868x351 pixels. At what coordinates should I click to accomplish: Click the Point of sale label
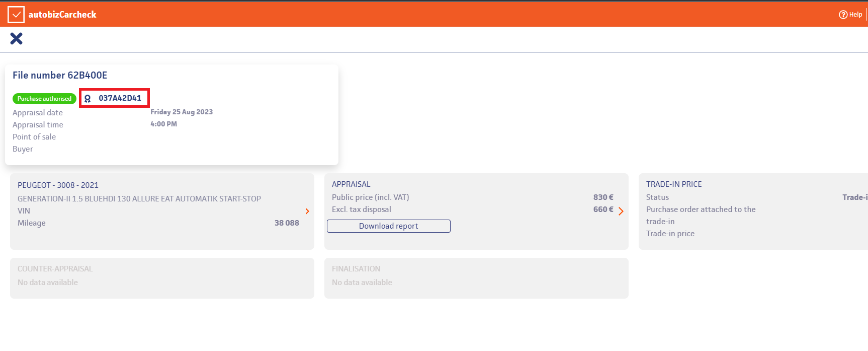coord(34,137)
